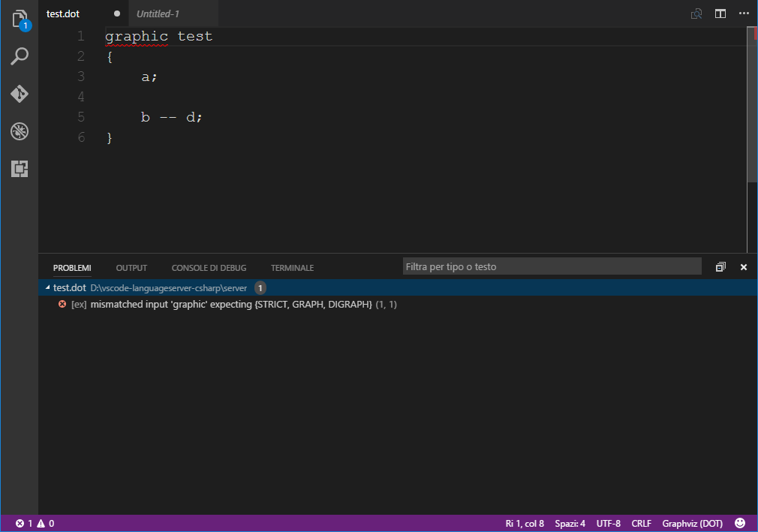The height and width of the screenshot is (532, 758).
Task: Select the OUTPUT panel tab
Action: (x=131, y=268)
